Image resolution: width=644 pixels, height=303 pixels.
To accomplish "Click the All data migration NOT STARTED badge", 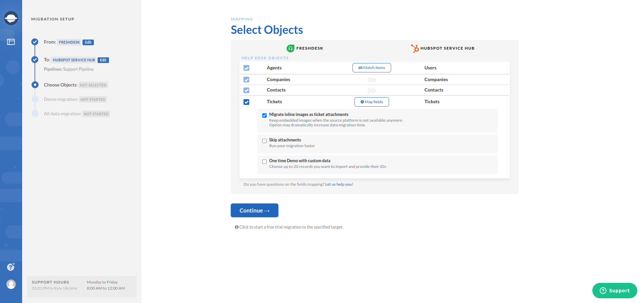I will click(x=96, y=114).
